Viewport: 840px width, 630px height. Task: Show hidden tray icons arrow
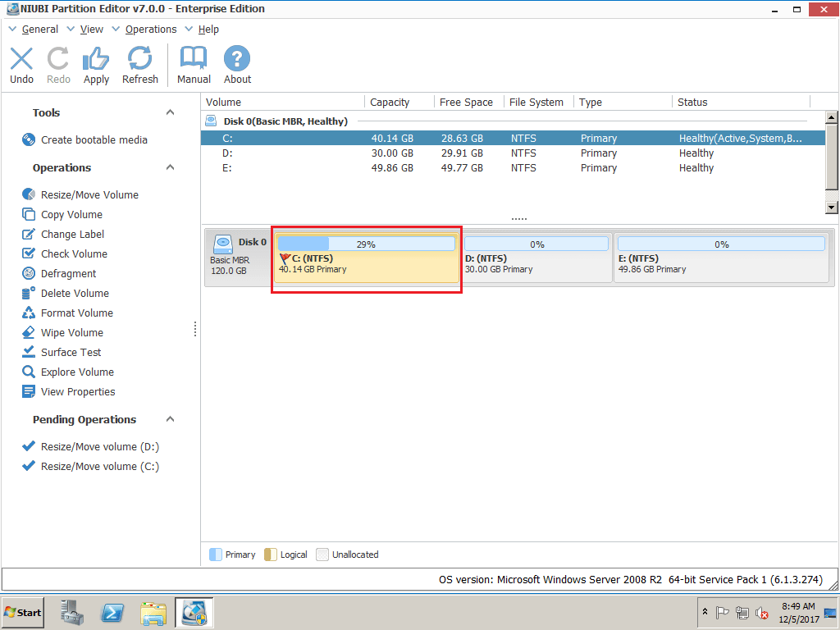point(705,612)
